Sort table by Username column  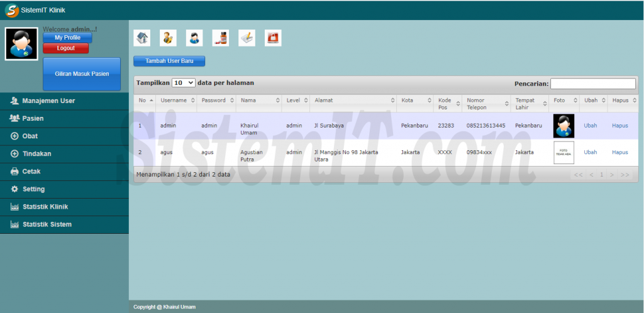[176, 103]
